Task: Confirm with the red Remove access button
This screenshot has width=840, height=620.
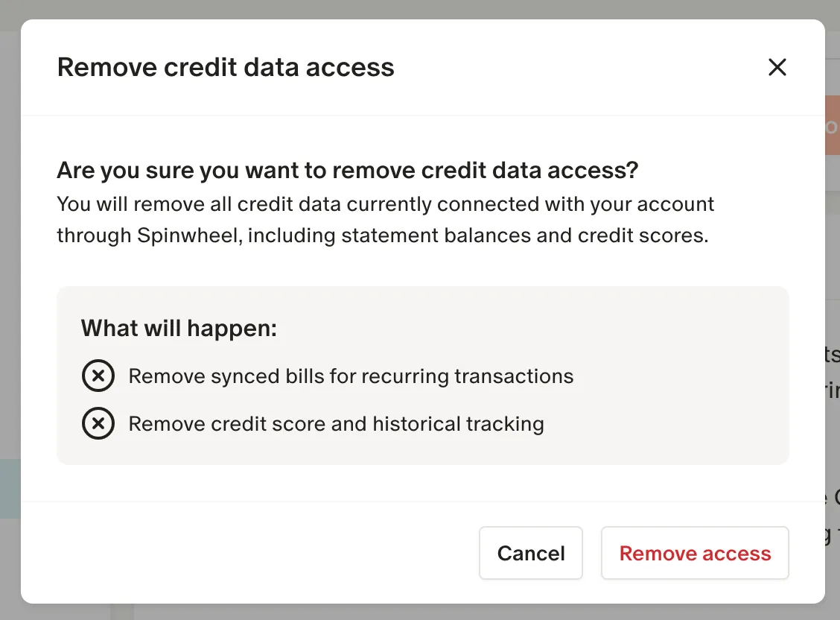Action: 695,553
